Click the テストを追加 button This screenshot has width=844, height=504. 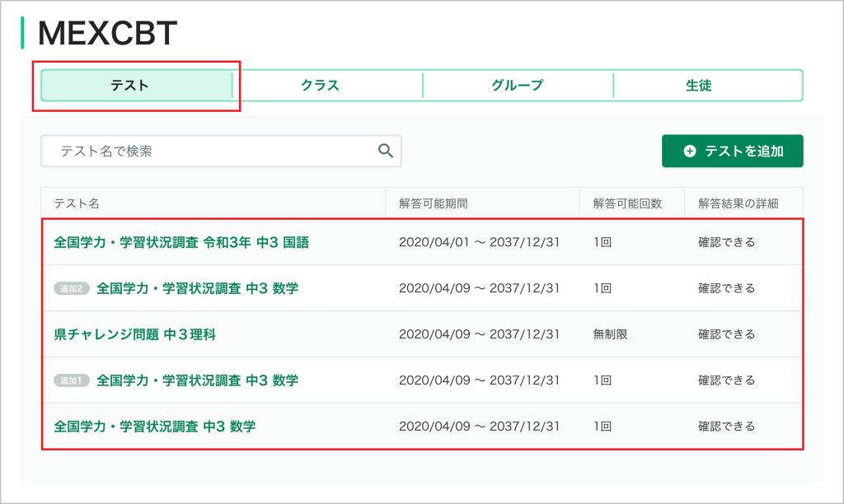pos(732,152)
